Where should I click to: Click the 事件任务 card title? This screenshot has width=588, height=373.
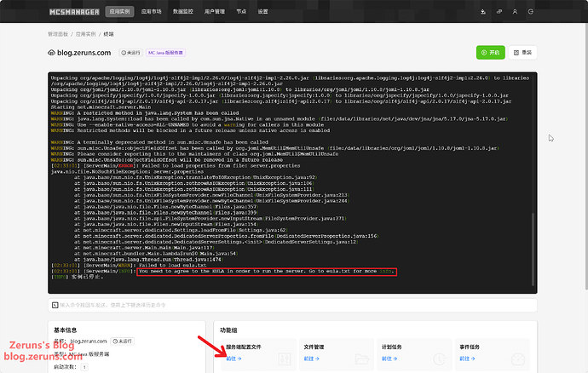pos(470,347)
